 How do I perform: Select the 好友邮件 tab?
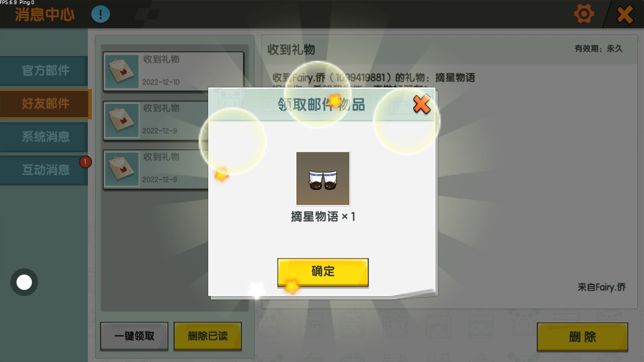coord(46,104)
